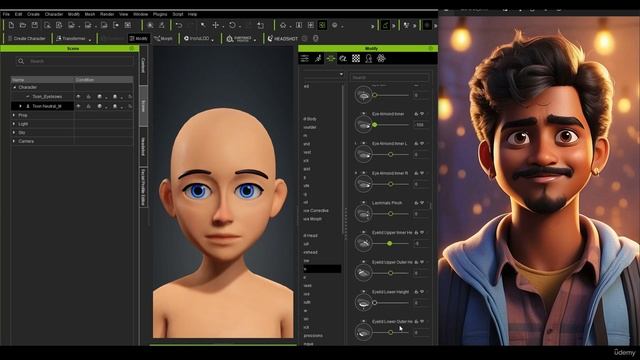640x360 pixels.
Task: Expand the Camera tree node
Action: pos(14,141)
